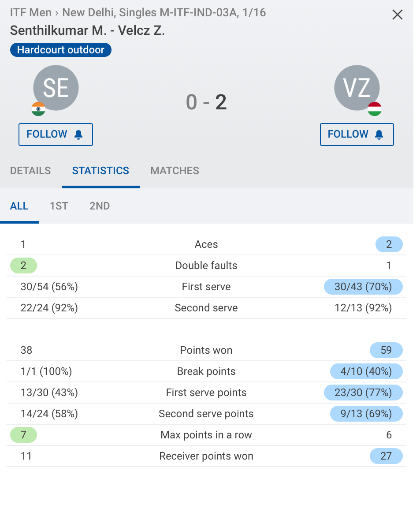Viewport: 420px width, 505px height.
Task: Click the Hungary flag icon
Action: coord(375,109)
